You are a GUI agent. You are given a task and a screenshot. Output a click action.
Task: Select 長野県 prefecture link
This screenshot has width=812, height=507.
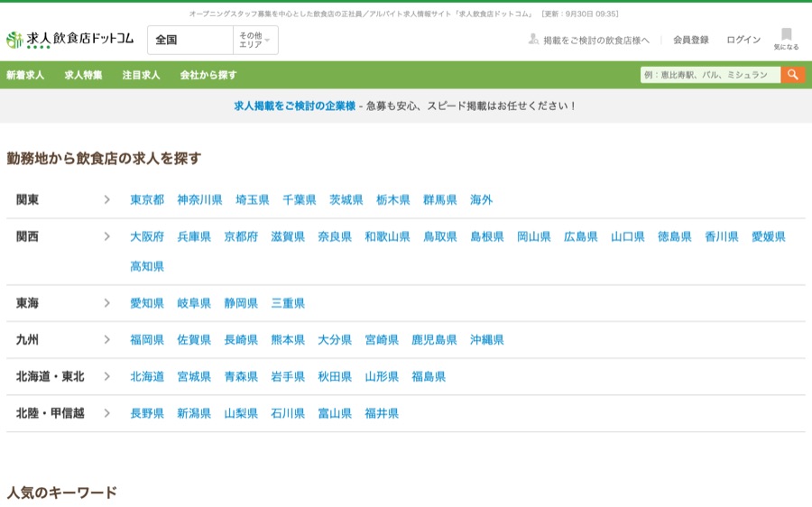(147, 413)
